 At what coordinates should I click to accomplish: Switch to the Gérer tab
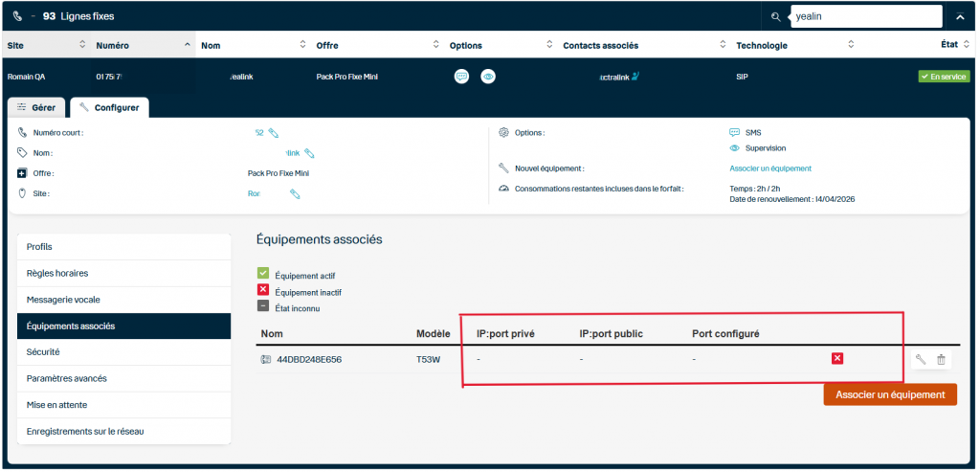[x=37, y=107]
